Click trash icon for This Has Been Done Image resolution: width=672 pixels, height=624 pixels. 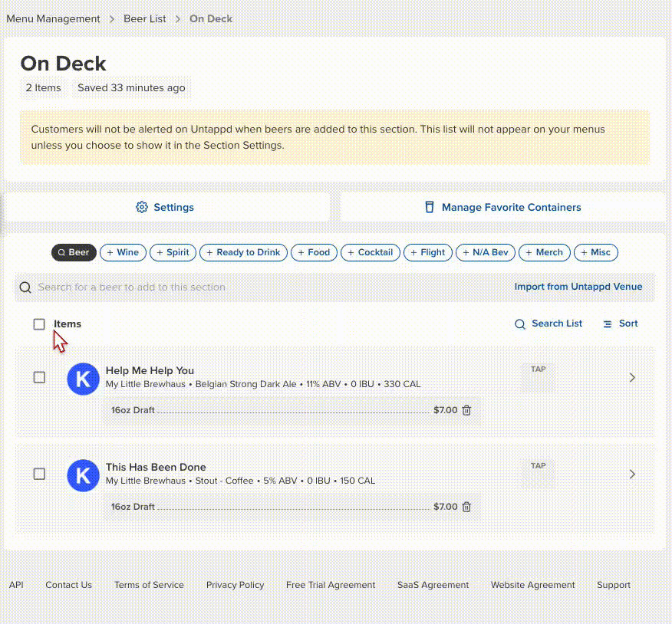pos(466,507)
